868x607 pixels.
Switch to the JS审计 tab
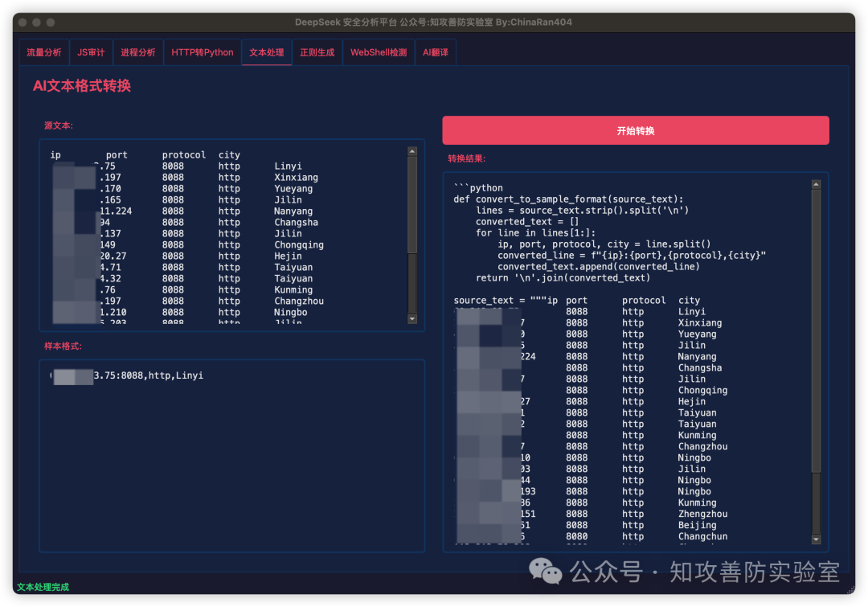(x=91, y=52)
